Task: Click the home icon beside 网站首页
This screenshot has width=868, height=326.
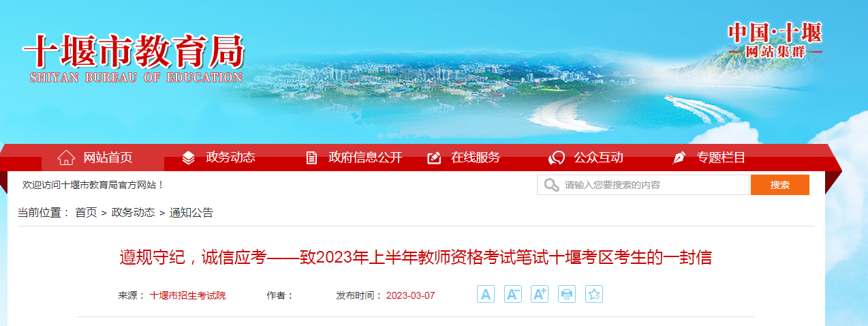Action: click(66, 158)
